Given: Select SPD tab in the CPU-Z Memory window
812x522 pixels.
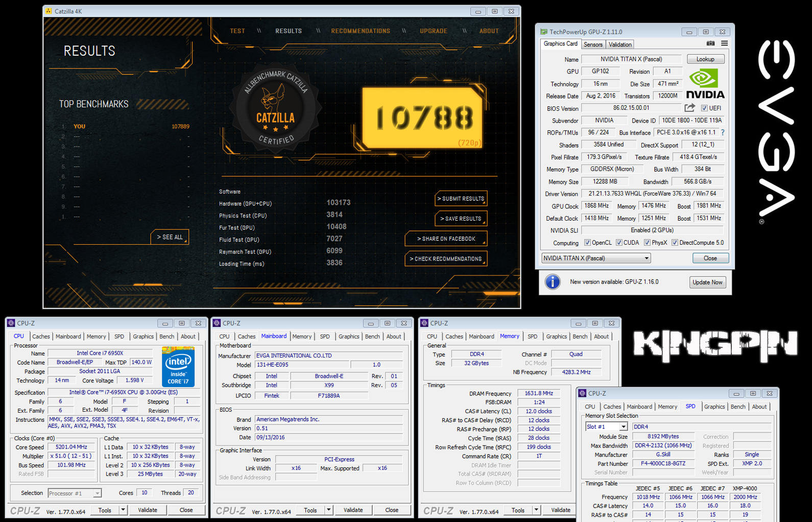Looking at the screenshot, I should tap(532, 337).
